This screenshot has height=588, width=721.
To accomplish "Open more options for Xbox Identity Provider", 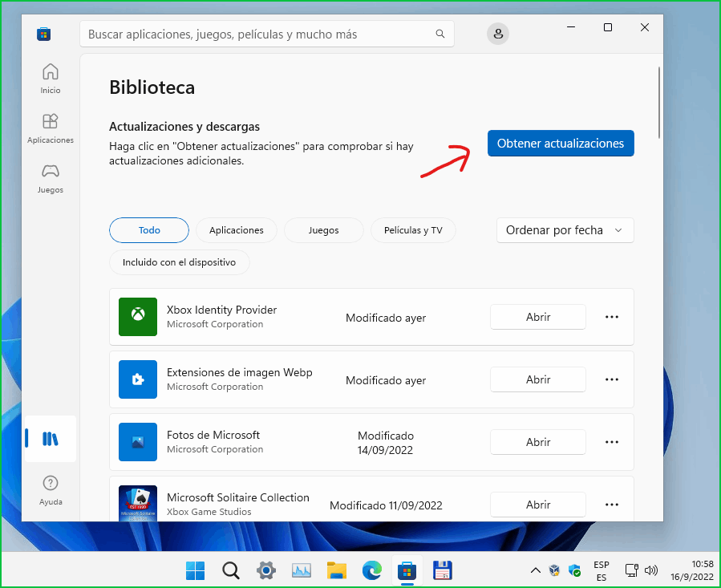I will [x=612, y=317].
